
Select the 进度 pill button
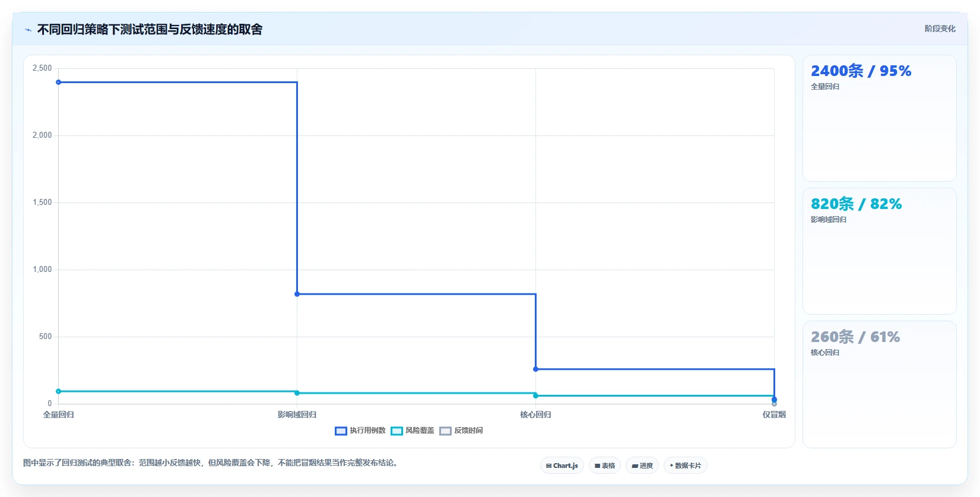[x=642, y=466]
